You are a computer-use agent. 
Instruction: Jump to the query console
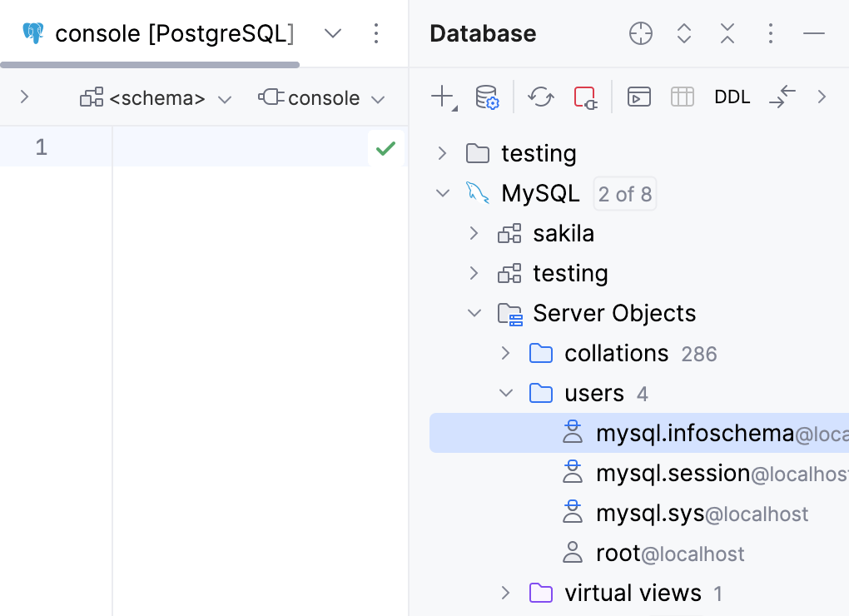(640, 97)
